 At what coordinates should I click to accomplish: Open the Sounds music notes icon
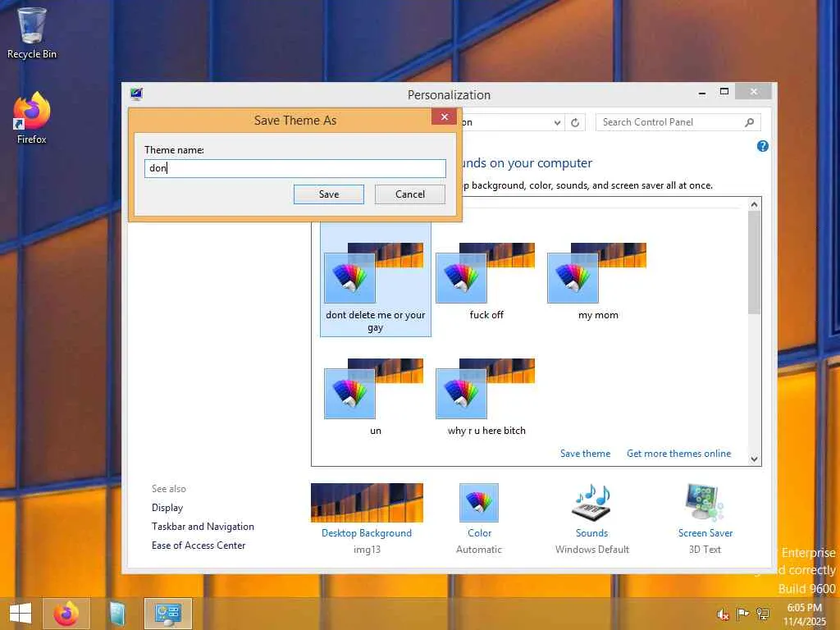(x=592, y=503)
